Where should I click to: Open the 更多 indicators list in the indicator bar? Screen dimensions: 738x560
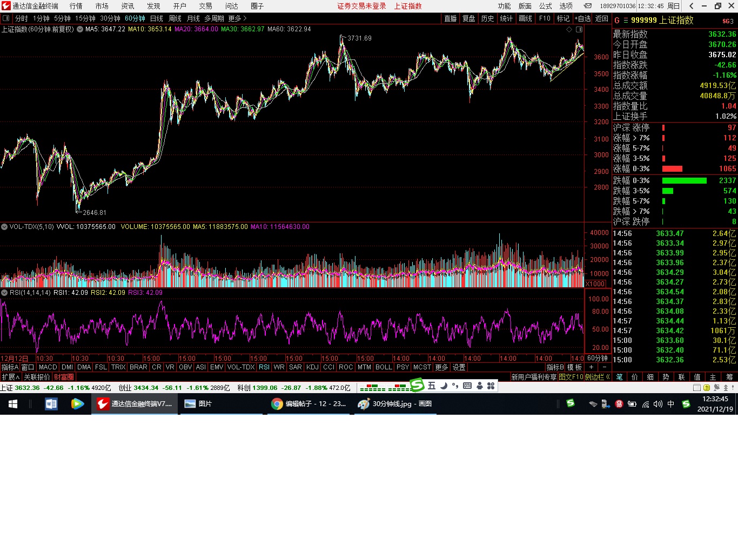point(441,367)
